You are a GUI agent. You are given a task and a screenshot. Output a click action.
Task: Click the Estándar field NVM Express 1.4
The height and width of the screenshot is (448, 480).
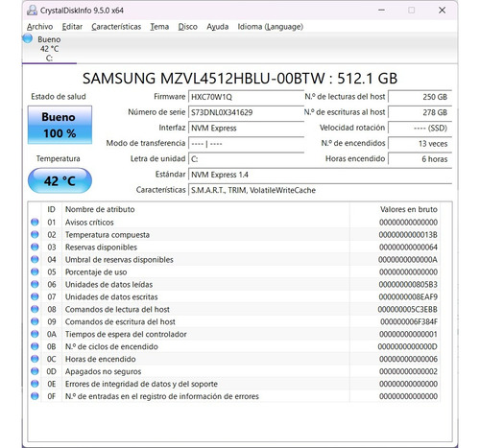pos(320,175)
